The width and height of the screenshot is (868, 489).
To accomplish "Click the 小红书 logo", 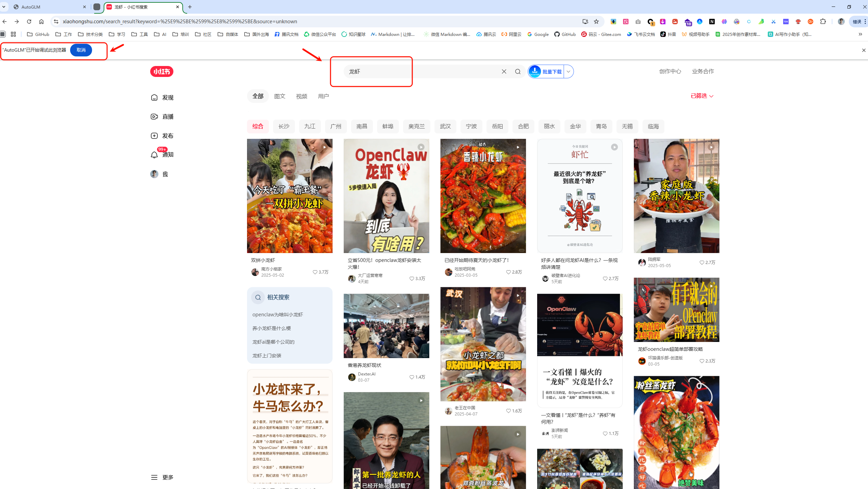I will (161, 71).
